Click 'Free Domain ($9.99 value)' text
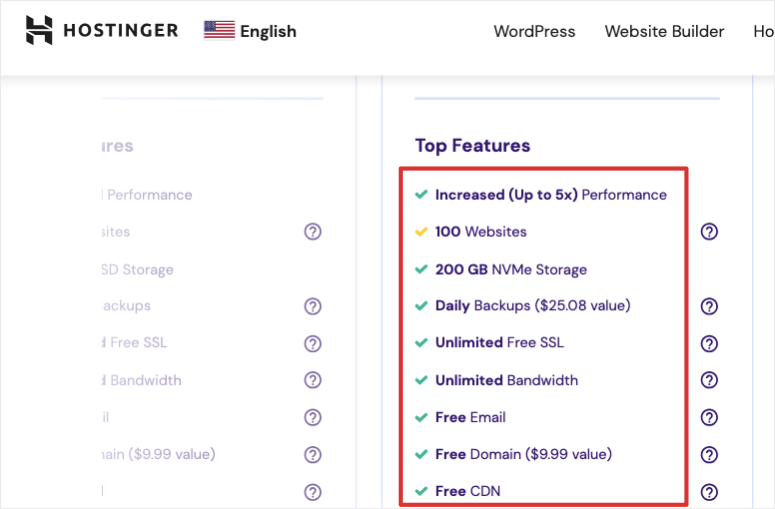The height and width of the screenshot is (509, 775). pyautogui.click(x=523, y=454)
